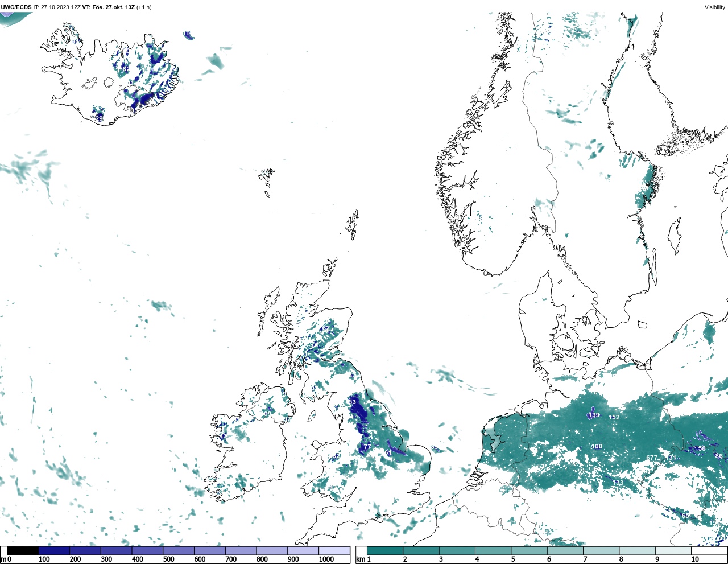Click the '1000' tick label on metre legend
This screenshot has width=728, height=564.
(326, 559)
